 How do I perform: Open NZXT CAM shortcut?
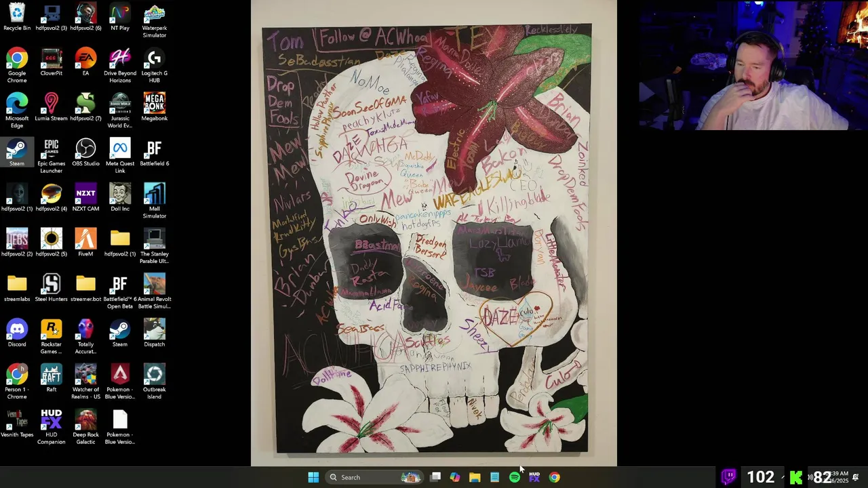85,198
